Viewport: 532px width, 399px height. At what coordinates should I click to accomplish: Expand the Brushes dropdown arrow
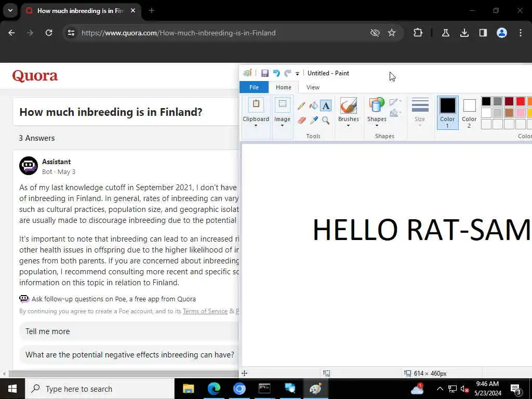pyautogui.click(x=349, y=126)
